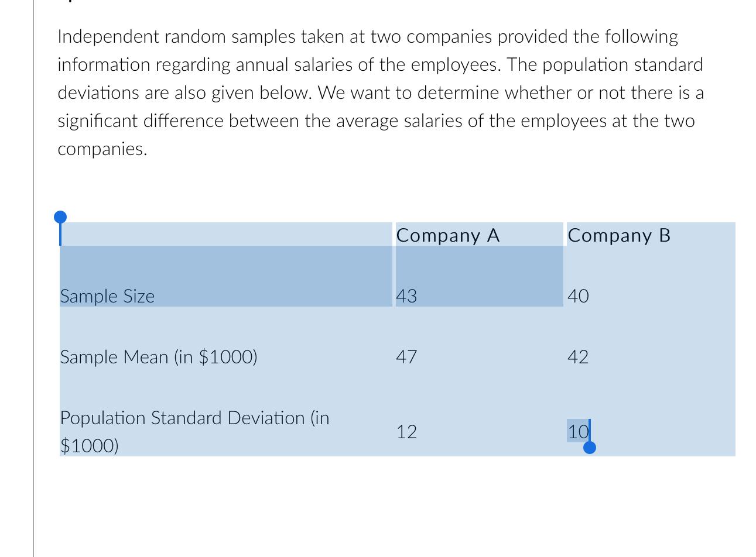Click the Sample Mean (in $1000) label
The width and height of the screenshot is (756, 557).
[159, 357]
